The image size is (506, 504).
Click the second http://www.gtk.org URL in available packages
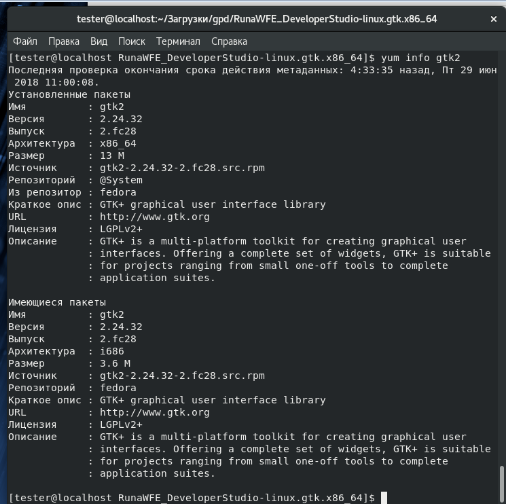[x=155, y=412]
